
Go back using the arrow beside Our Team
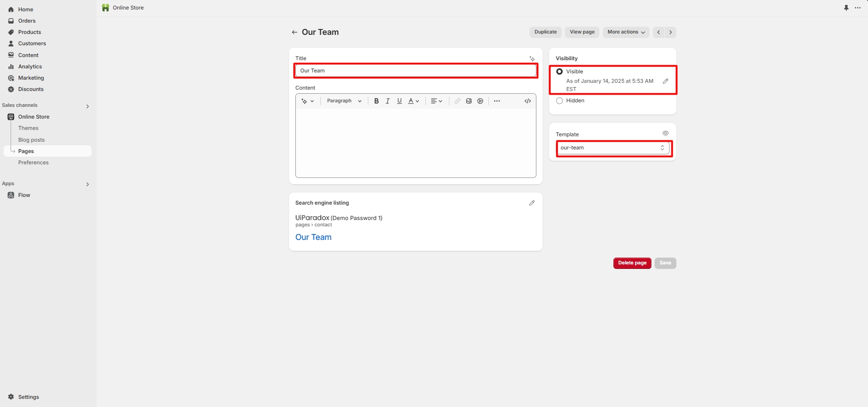294,32
